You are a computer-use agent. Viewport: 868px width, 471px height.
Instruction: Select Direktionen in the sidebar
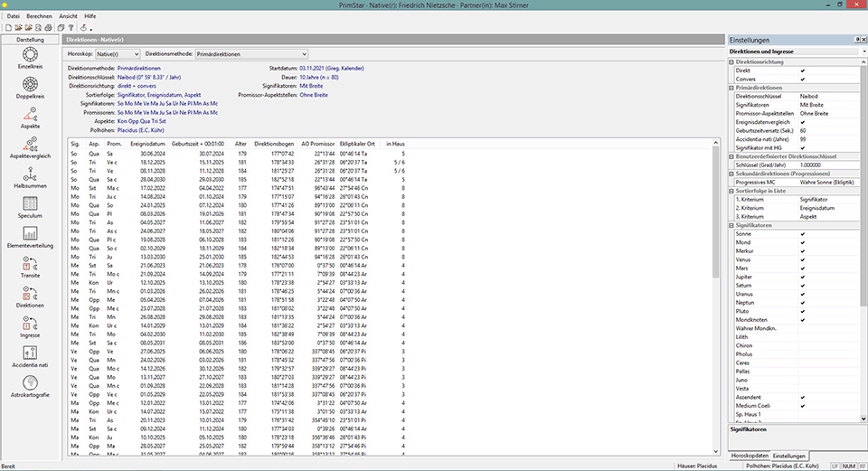[x=30, y=297]
